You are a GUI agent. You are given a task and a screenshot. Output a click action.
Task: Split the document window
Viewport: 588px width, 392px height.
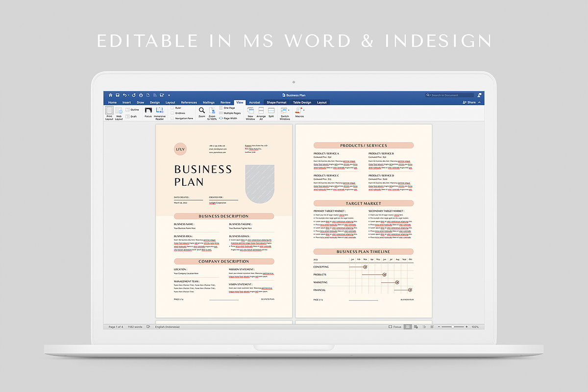click(x=271, y=112)
